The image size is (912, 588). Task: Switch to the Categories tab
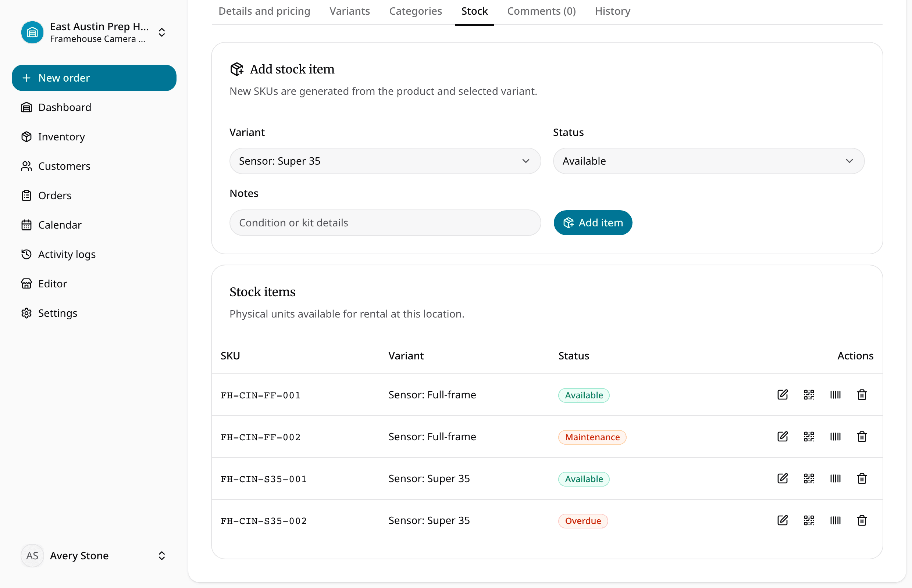[x=415, y=11]
